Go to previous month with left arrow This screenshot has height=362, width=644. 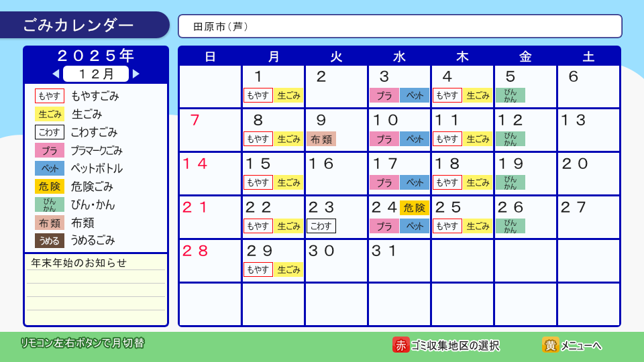tap(56, 74)
